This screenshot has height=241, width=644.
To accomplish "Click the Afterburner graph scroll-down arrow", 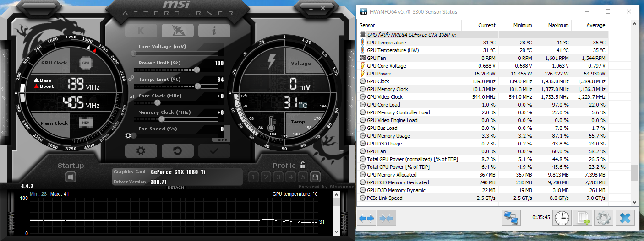I will click(x=337, y=232).
